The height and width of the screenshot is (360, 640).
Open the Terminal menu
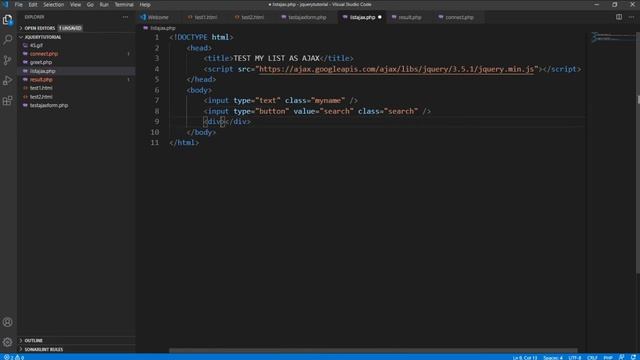[x=124, y=4]
